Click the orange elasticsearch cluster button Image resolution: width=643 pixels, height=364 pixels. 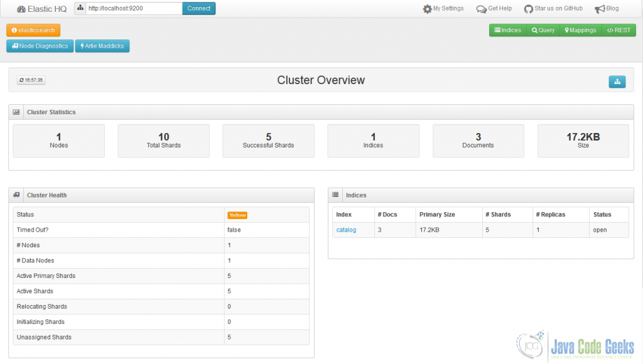[33, 30]
